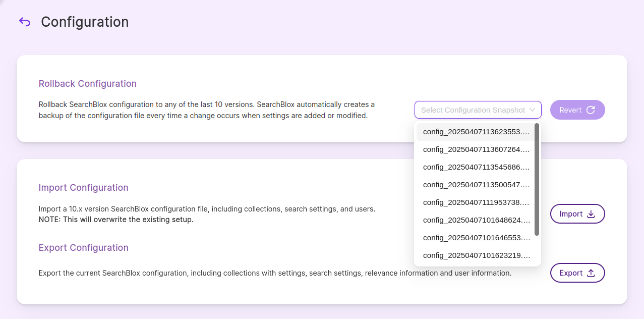The width and height of the screenshot is (644, 319).
Task: Select snapshot config_20250407101648624
Action: [475, 220]
